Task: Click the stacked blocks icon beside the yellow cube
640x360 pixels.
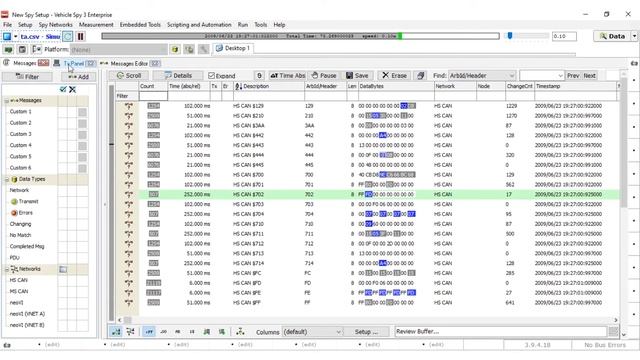Action: 189,49
